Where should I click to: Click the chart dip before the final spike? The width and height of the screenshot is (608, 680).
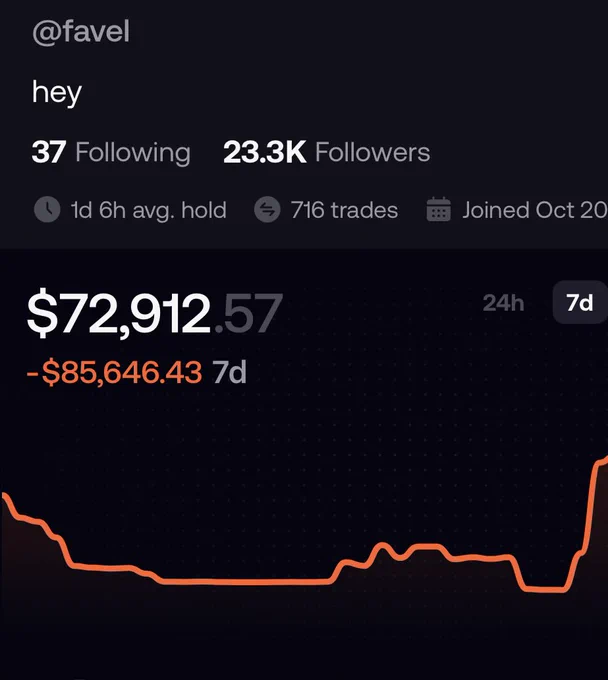point(544,588)
